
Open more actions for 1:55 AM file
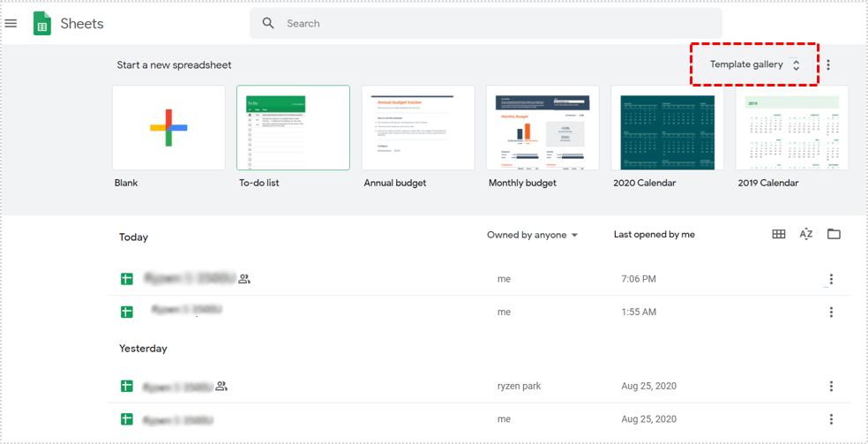pos(830,312)
